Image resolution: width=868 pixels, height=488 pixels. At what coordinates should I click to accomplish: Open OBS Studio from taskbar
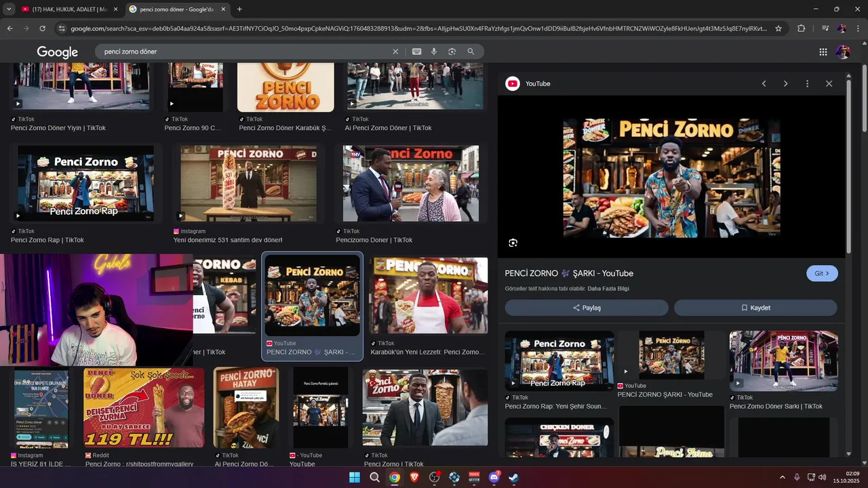(434, 477)
